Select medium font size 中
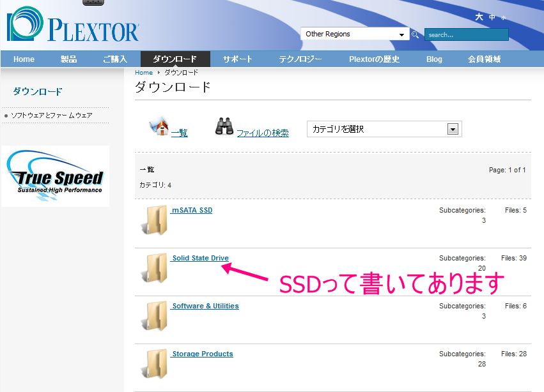 [x=492, y=17]
